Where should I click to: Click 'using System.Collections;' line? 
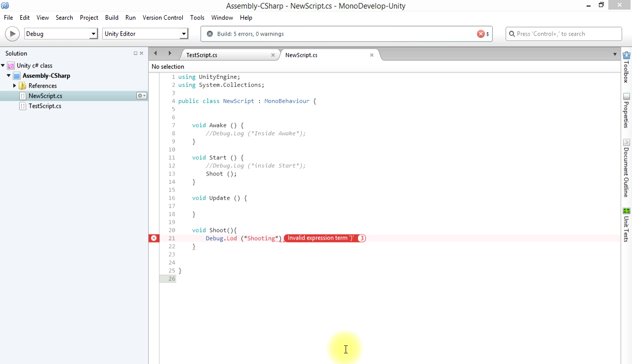pyautogui.click(x=221, y=85)
